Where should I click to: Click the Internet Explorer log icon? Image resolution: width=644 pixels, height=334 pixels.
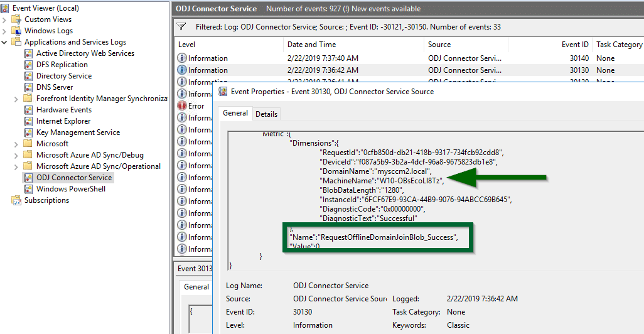28,121
